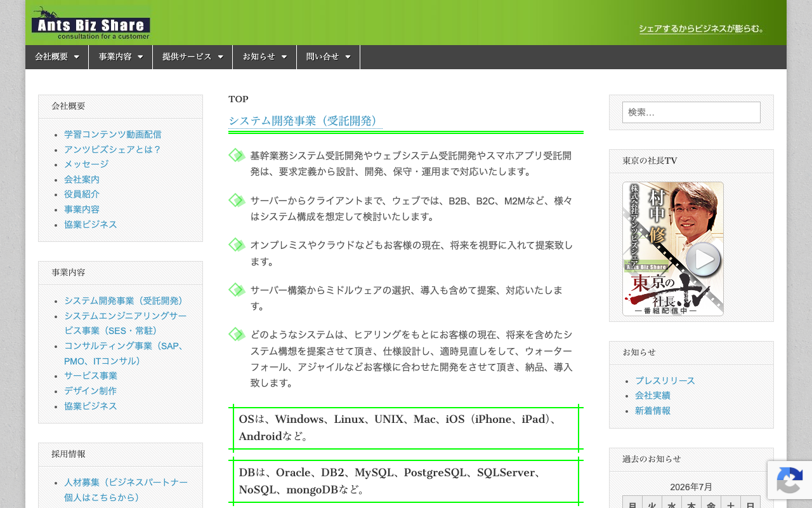Expand the 会社概要 menu dropdown arrow
This screenshot has width=812, height=508.
[77, 57]
